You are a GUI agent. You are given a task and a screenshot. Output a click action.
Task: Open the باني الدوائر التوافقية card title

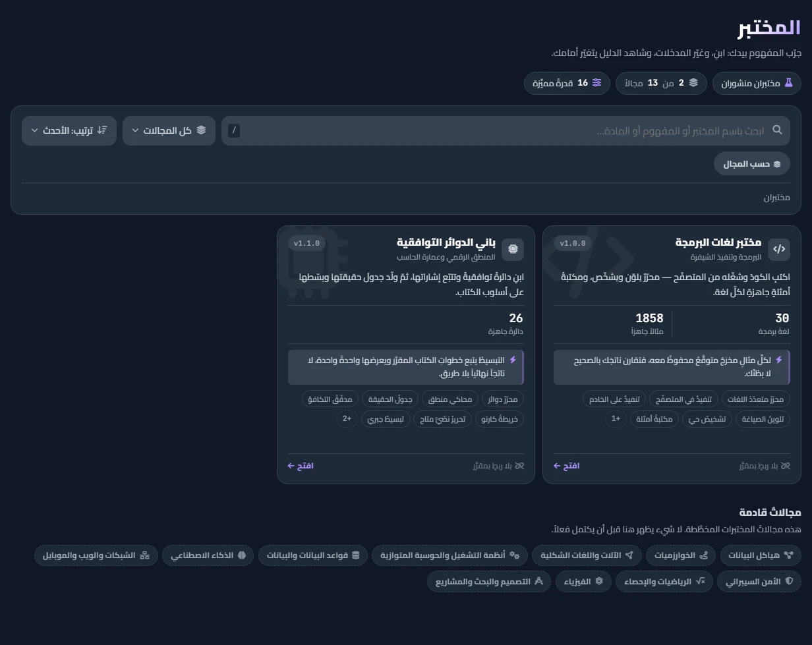click(446, 242)
